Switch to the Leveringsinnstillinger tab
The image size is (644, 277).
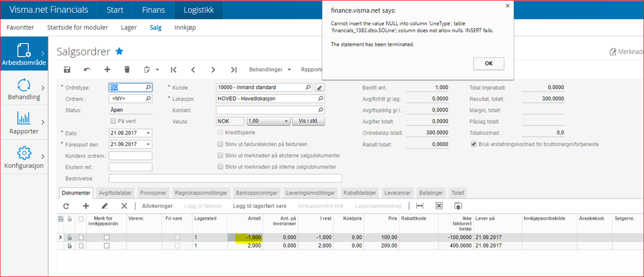(x=311, y=193)
